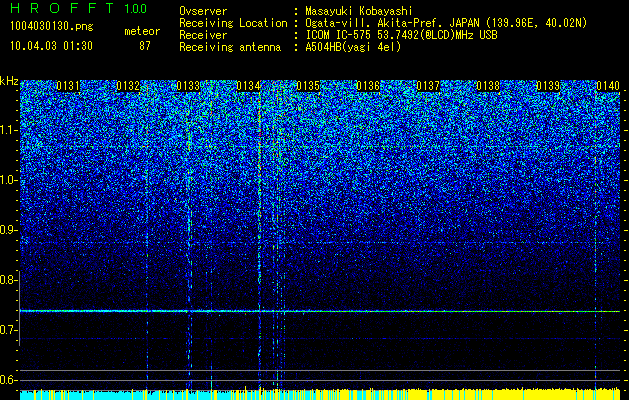
Task: Click the meteor count value 87
Action: [145, 46]
